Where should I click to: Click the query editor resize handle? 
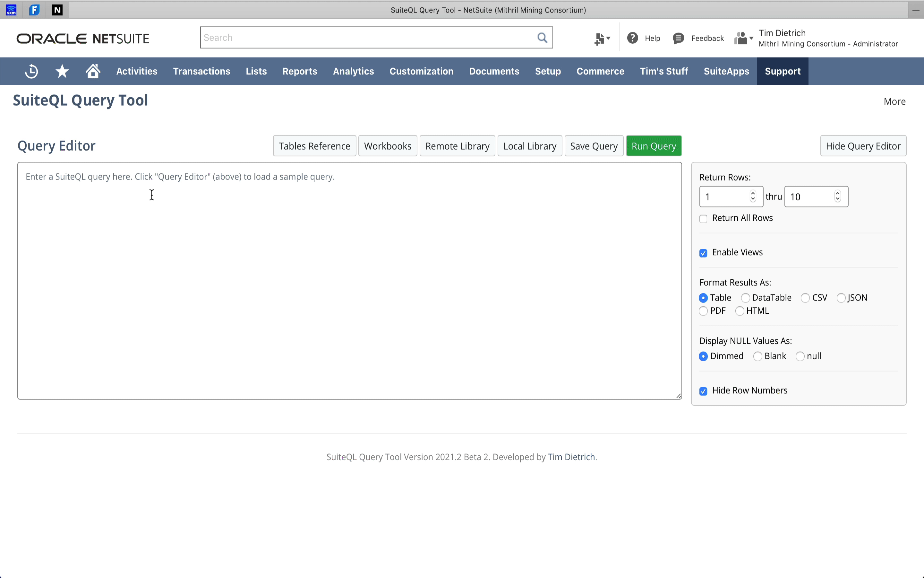point(679,396)
